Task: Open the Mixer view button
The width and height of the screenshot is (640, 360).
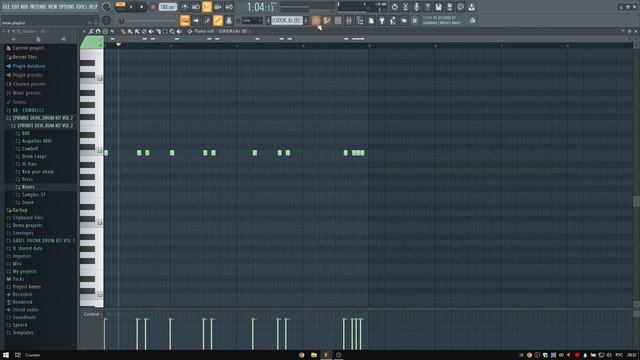Action: tap(349, 20)
